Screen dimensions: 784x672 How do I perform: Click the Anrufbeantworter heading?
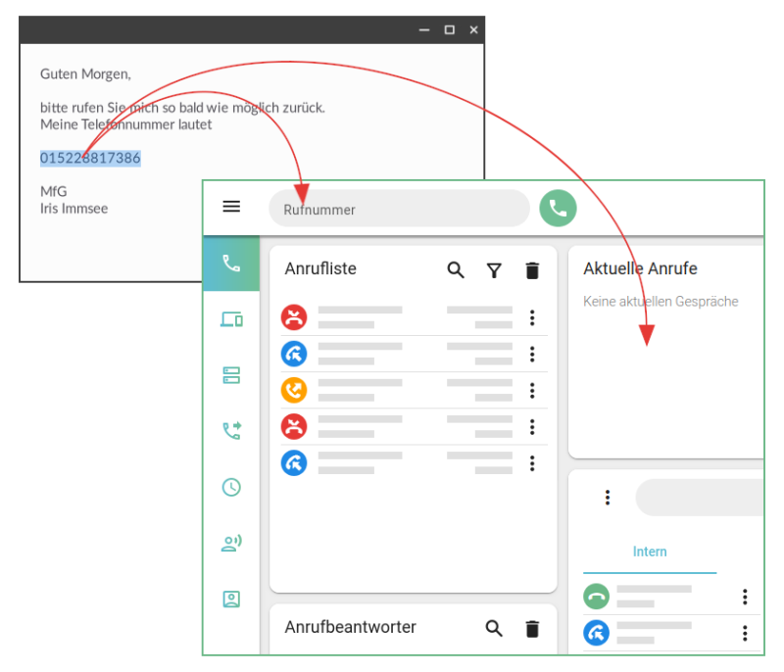350,627
